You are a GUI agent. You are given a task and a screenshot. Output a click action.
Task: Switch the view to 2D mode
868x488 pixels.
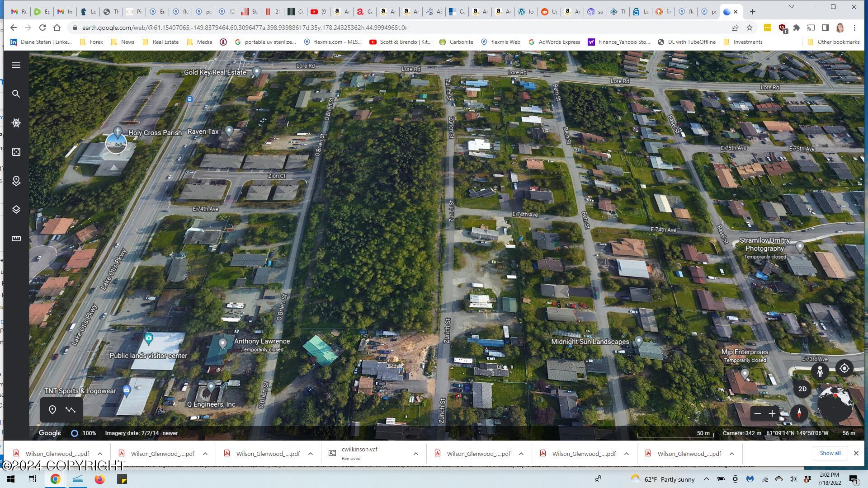tap(802, 389)
